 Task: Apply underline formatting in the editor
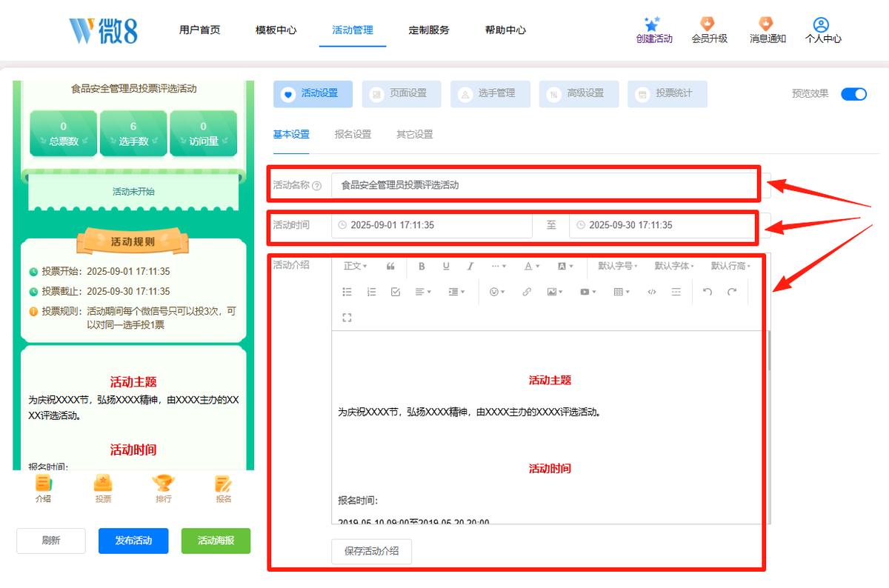446,266
